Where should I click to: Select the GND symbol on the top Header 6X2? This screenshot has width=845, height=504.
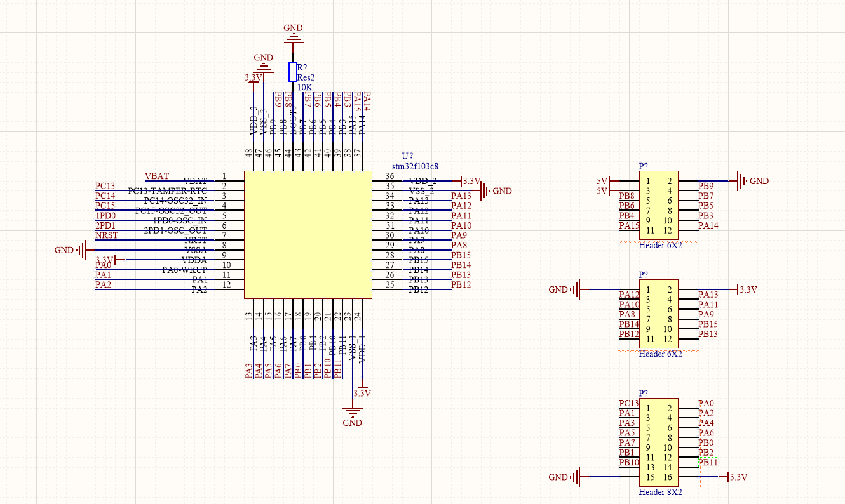point(753,181)
